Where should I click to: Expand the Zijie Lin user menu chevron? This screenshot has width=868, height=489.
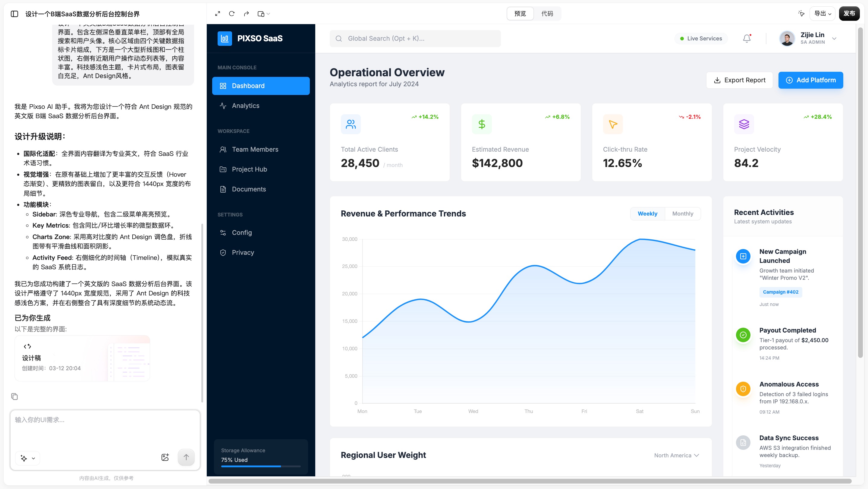(x=834, y=38)
